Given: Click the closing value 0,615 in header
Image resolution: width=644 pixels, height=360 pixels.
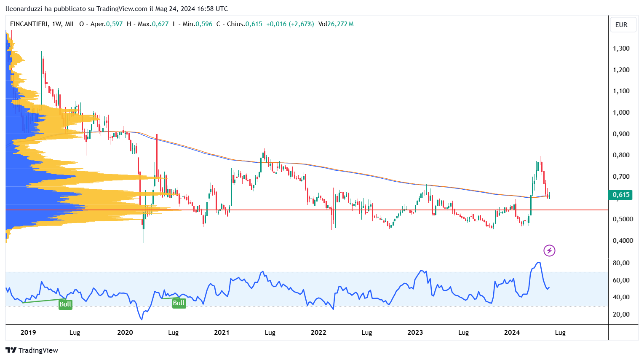Looking at the screenshot, I should [x=254, y=24].
